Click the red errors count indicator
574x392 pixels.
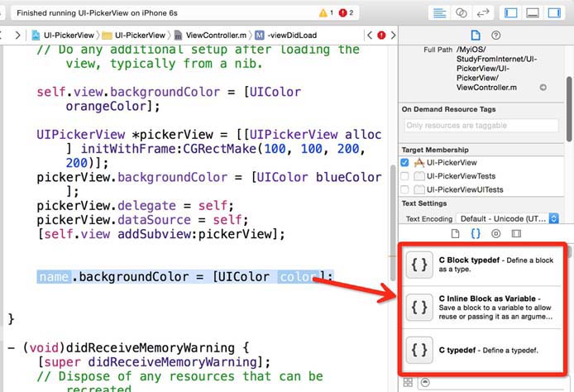347,13
